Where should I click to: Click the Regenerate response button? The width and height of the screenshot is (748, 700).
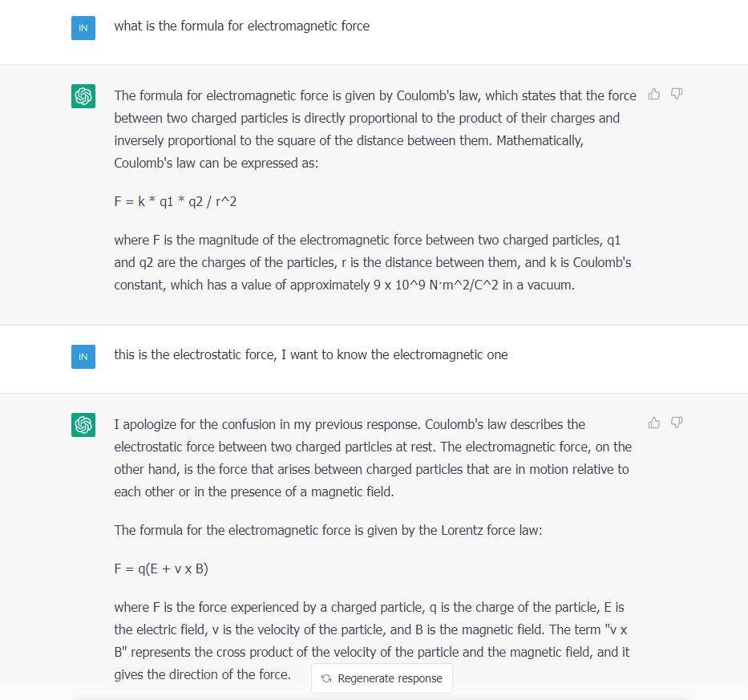pos(382,678)
